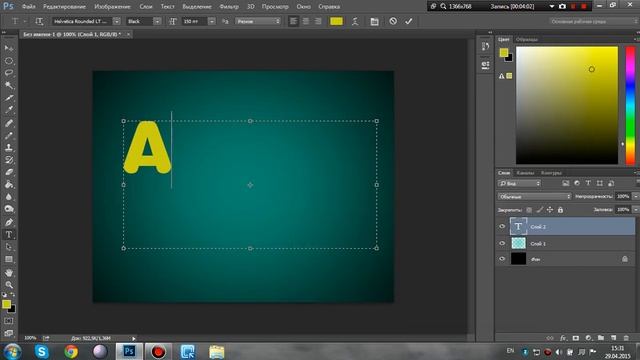Screen dimensions: 640x360
Task: Open the Файл menu
Action: (29, 7)
